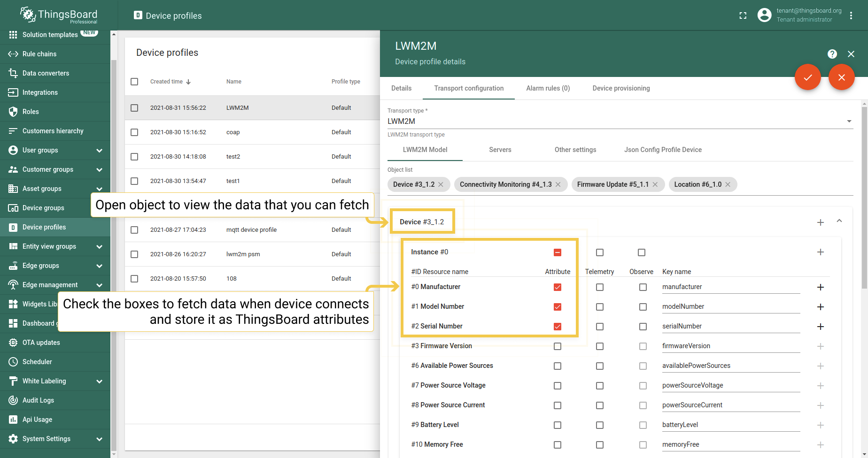Image resolution: width=868 pixels, height=458 pixels.
Task: Open the three-dot menu in header
Action: tap(851, 15)
